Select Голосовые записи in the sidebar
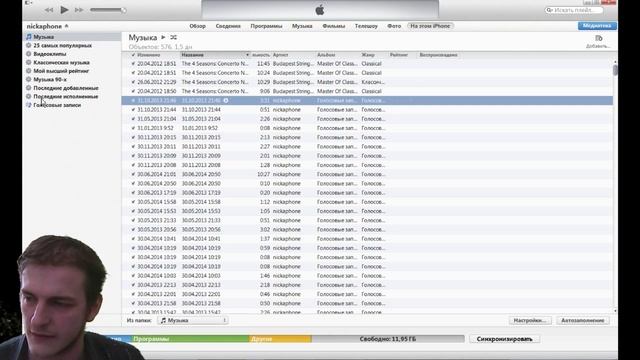The width and height of the screenshot is (640, 360). point(57,105)
